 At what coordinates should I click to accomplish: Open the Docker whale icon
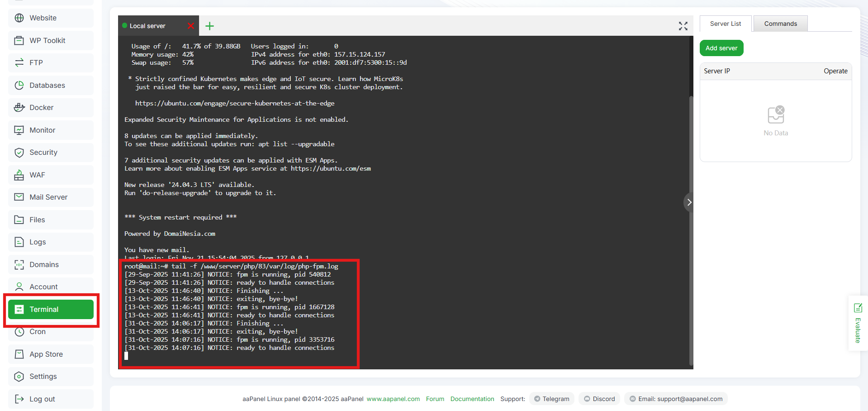point(19,107)
